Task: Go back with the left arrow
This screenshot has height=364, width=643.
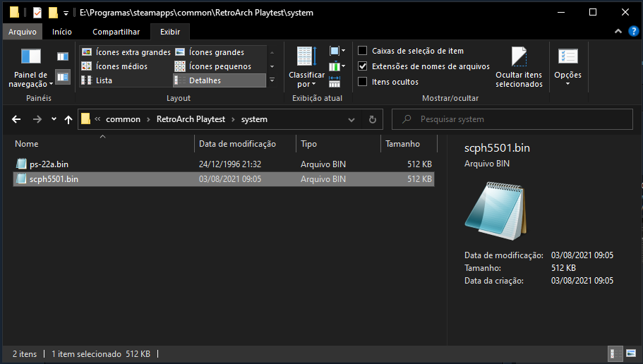Action: point(16,119)
